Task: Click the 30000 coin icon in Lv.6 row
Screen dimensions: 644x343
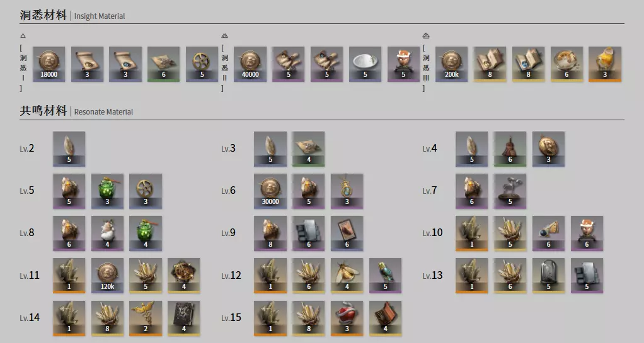Action: (x=270, y=191)
